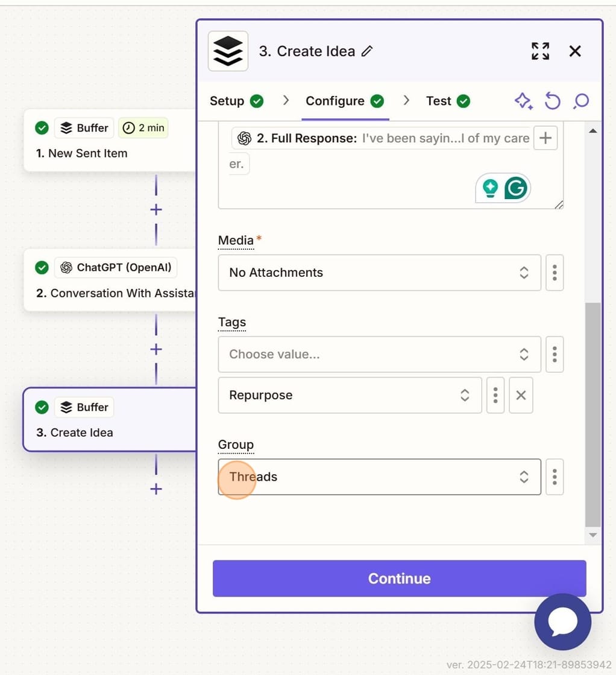Expand the panel with the fullscreen arrows icon
This screenshot has height=675, width=616.
pos(540,51)
